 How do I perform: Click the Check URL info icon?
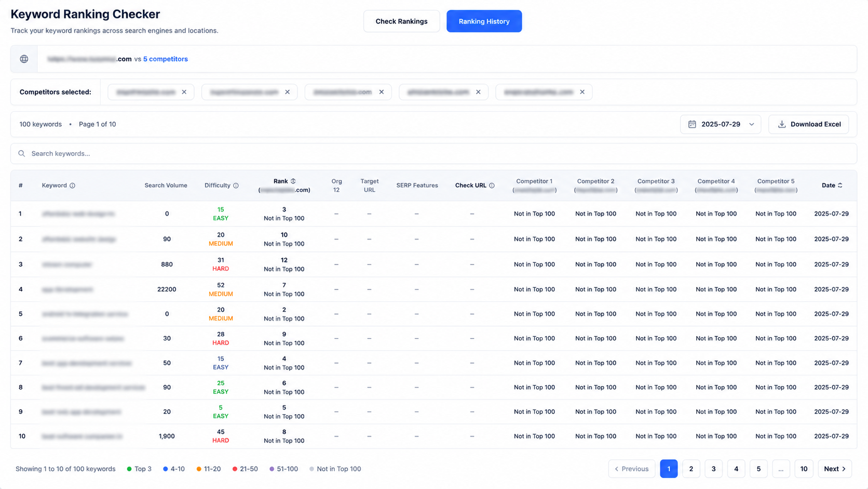[x=492, y=186]
